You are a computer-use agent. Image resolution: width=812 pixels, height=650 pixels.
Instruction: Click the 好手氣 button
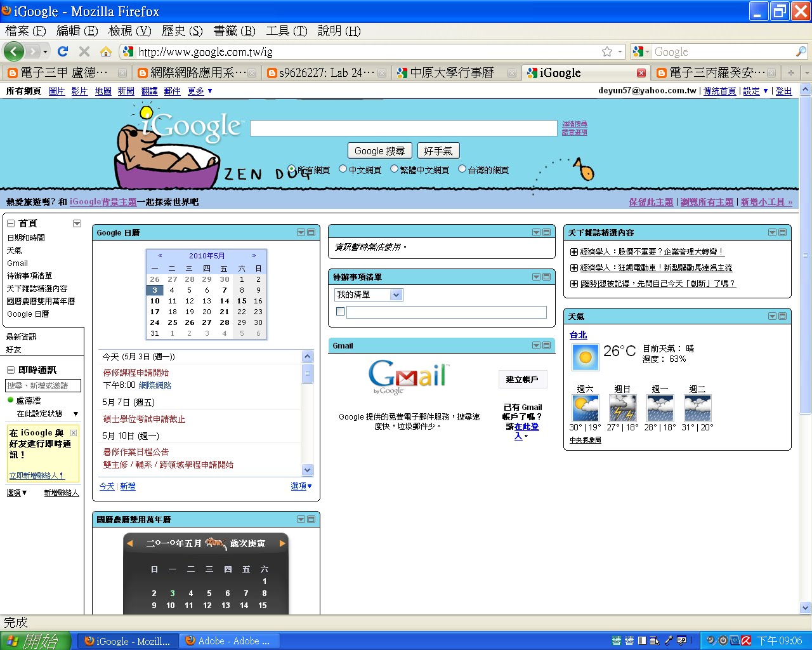point(438,150)
